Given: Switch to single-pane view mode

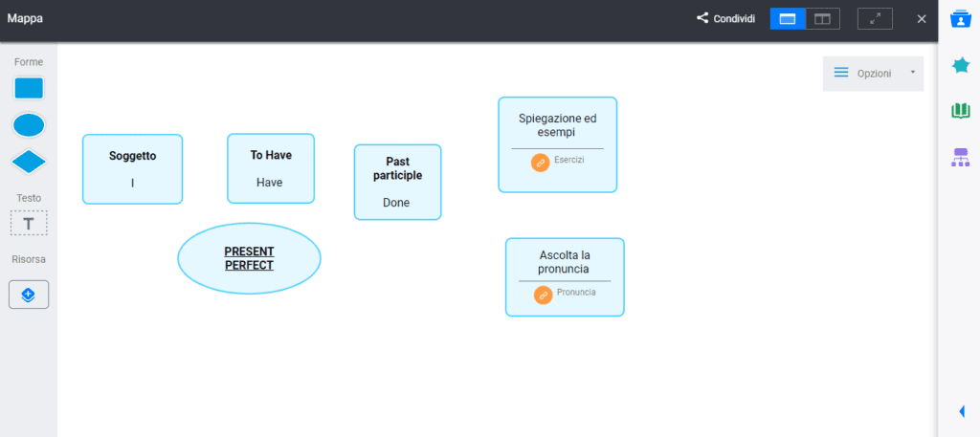Looking at the screenshot, I should [x=788, y=19].
